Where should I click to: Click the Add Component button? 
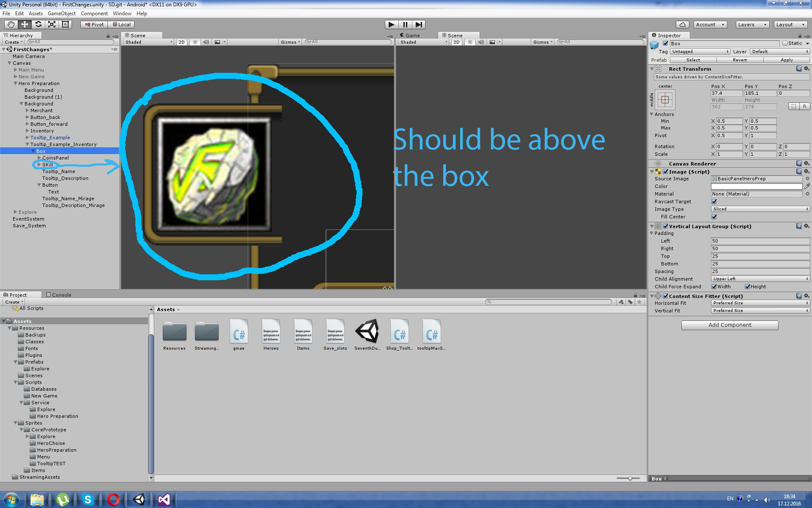click(x=730, y=325)
